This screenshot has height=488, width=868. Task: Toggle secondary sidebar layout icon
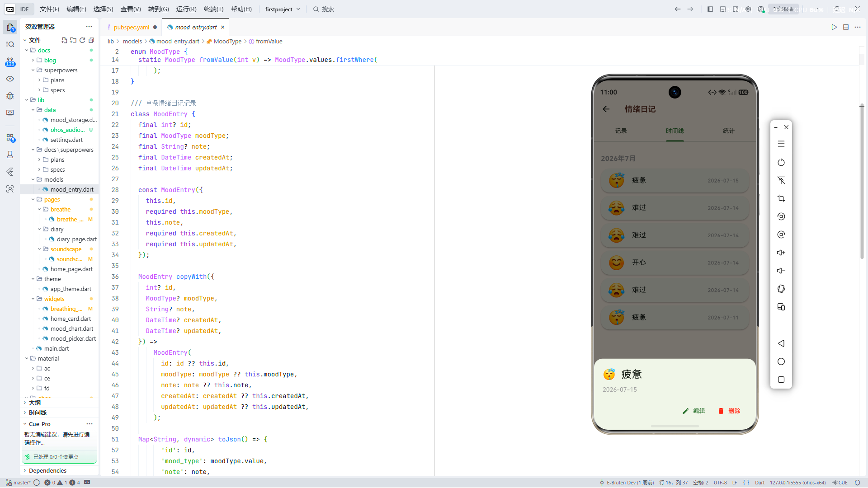point(736,9)
